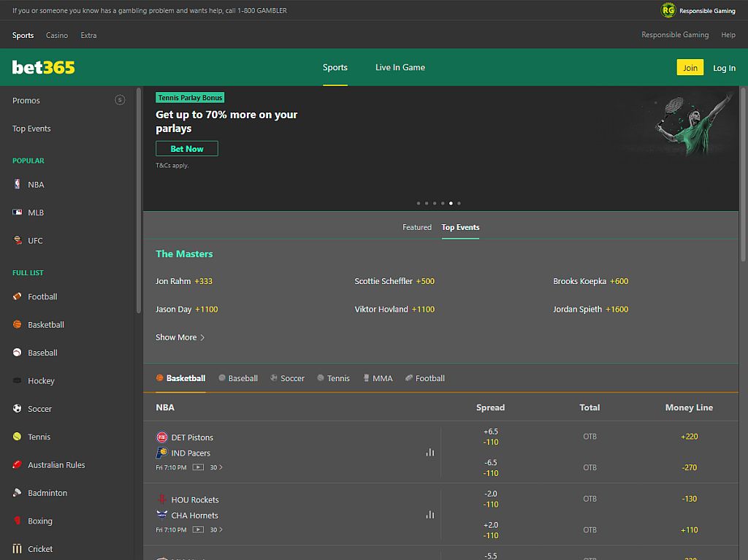Image resolution: width=748 pixels, height=560 pixels.
Task: Open the Hockey sport category
Action: click(41, 380)
